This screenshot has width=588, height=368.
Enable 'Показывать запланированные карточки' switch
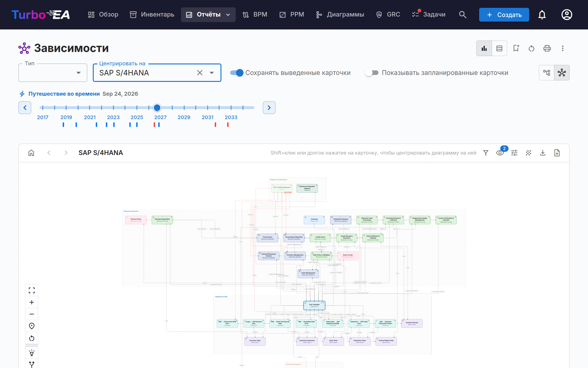[372, 72]
